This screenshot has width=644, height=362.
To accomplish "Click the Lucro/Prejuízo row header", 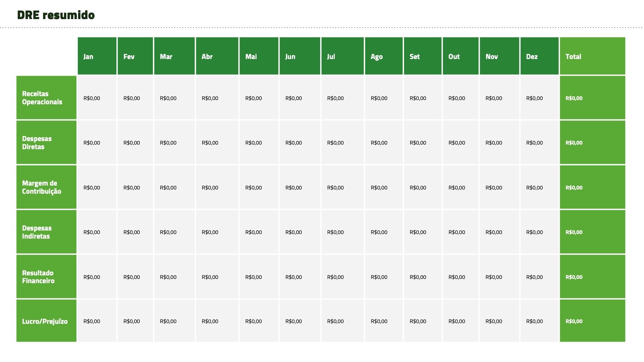I will (46, 321).
